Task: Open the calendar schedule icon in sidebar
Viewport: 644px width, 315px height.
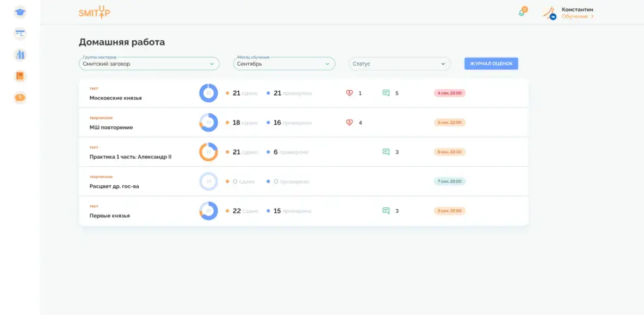Action: point(20,34)
